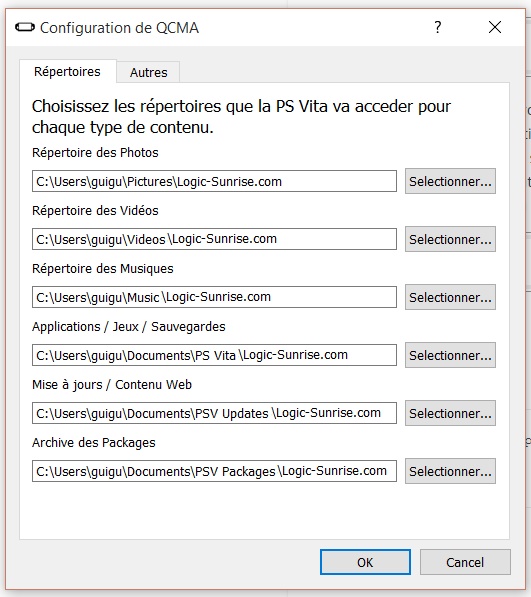Screen dimensions: 531x597
Task: Click the question mark help button
Action: pos(438,27)
